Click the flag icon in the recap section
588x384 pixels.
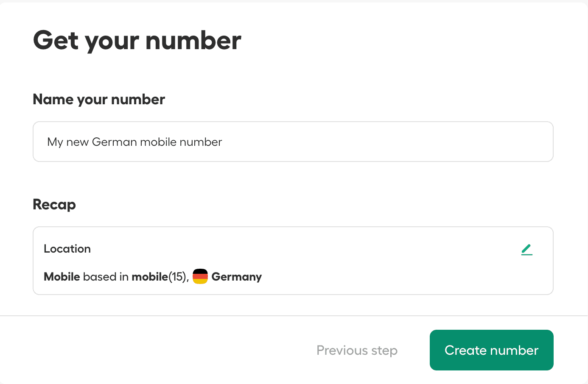[200, 276]
